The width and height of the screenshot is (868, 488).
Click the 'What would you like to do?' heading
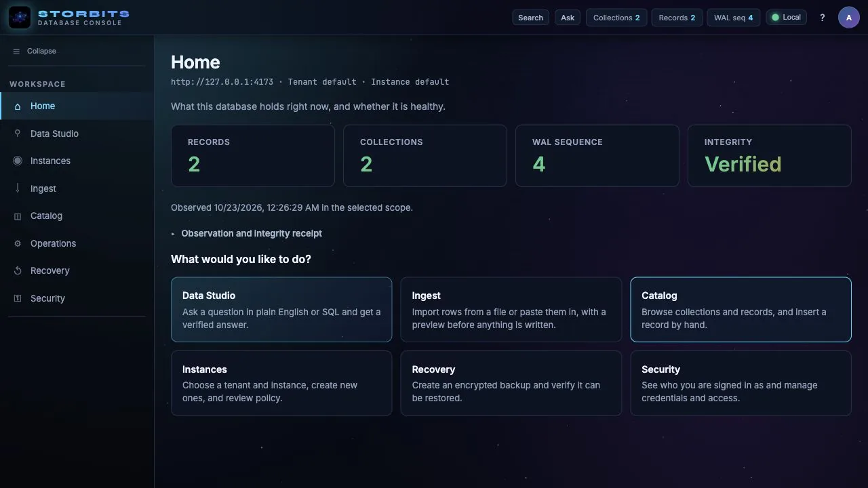coord(241,259)
